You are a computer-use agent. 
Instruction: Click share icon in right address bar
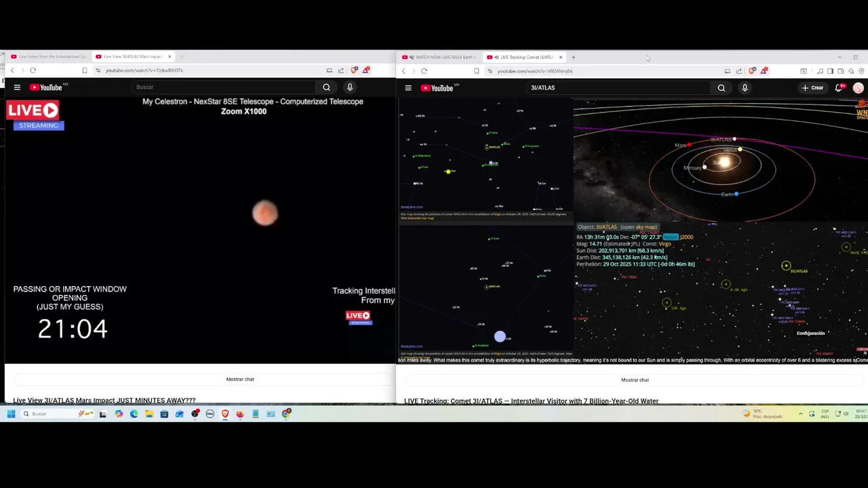click(739, 70)
